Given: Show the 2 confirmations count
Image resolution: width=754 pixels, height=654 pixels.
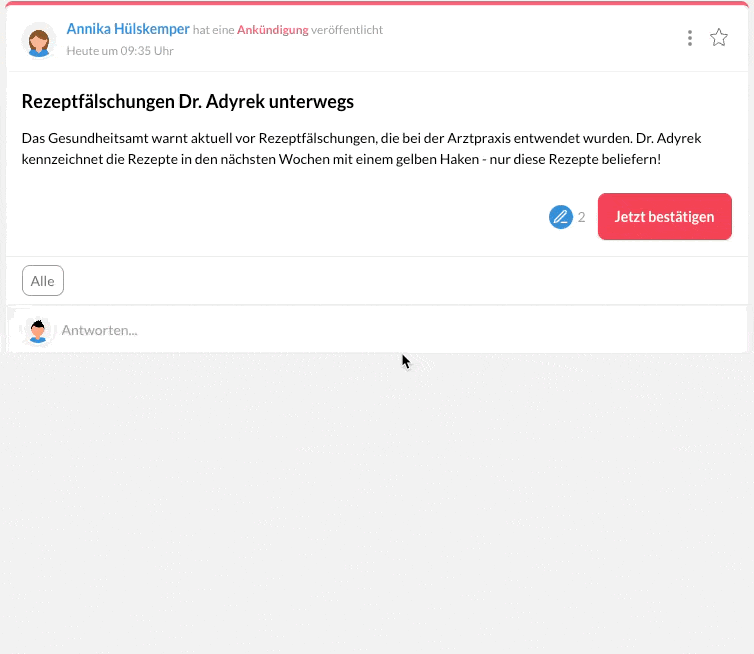Looking at the screenshot, I should coord(582,217).
